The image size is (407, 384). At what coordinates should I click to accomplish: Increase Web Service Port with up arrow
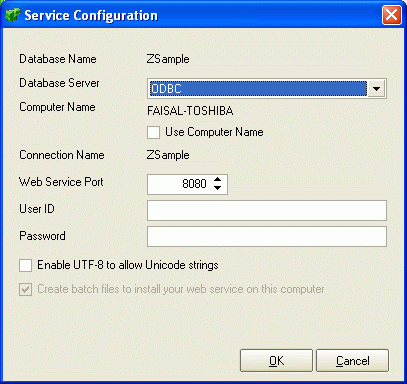(218, 180)
